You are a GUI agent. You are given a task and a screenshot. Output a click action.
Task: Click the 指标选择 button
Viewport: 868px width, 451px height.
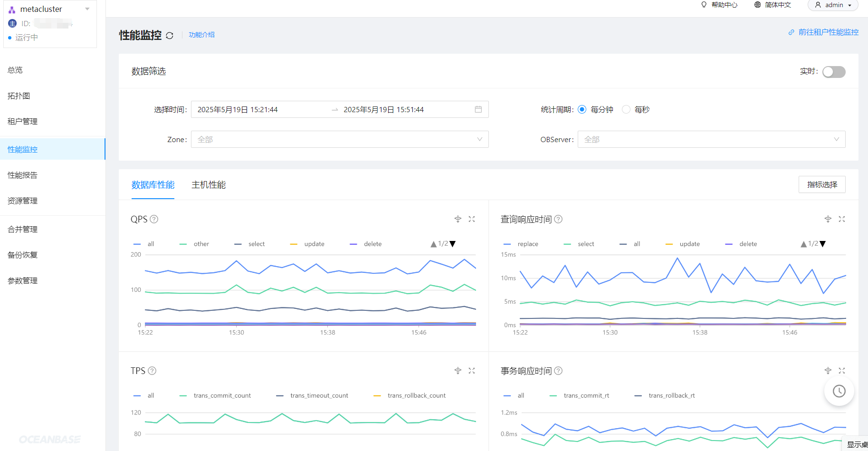(822, 184)
